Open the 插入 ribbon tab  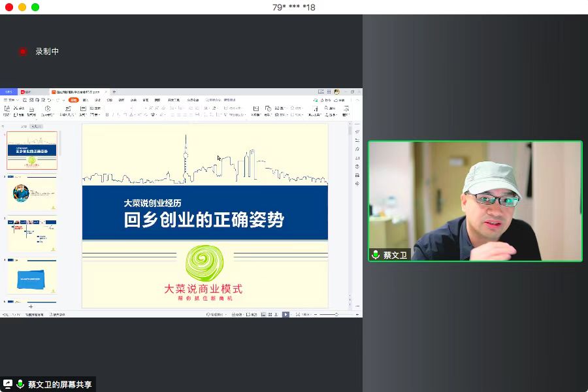pyautogui.click(x=86, y=100)
